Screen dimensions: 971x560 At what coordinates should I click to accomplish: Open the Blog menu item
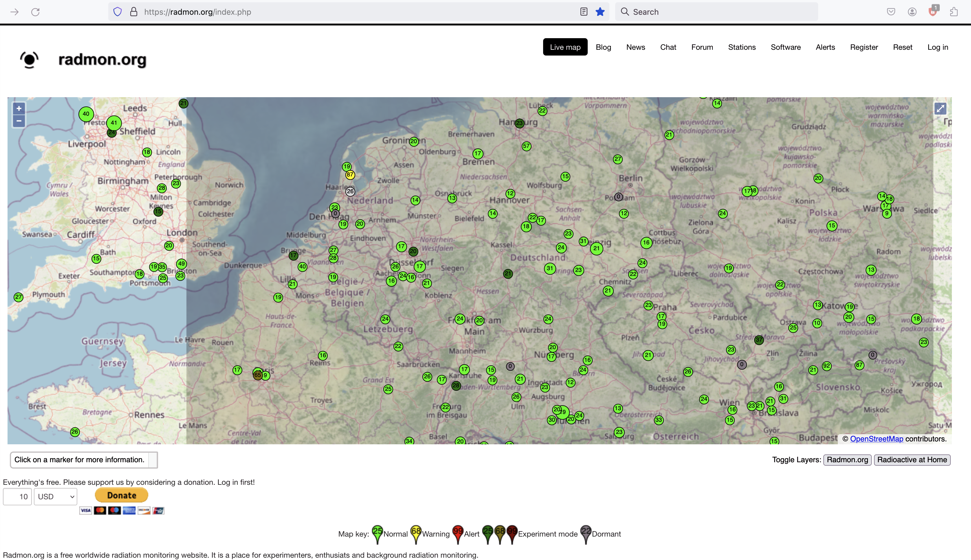coord(603,47)
